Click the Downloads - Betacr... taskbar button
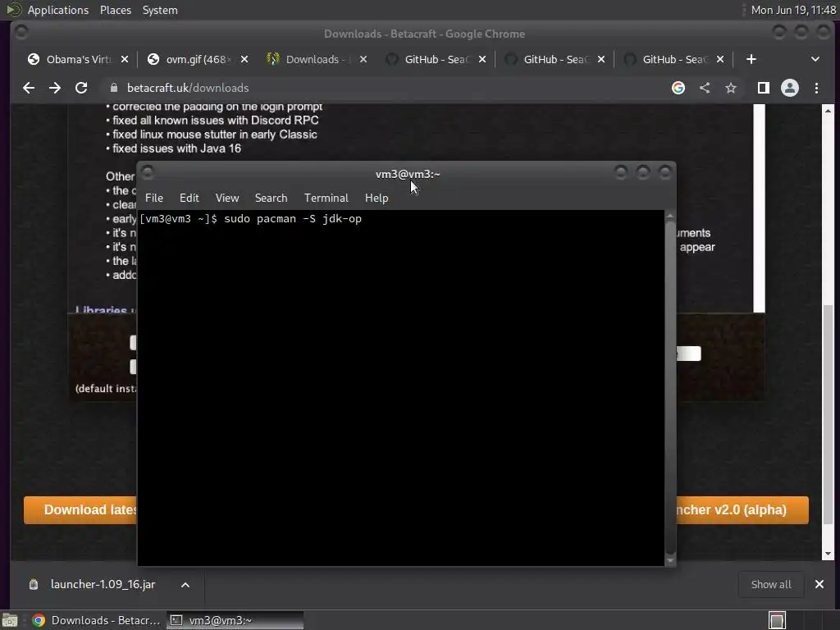The image size is (840, 630). coord(97,620)
